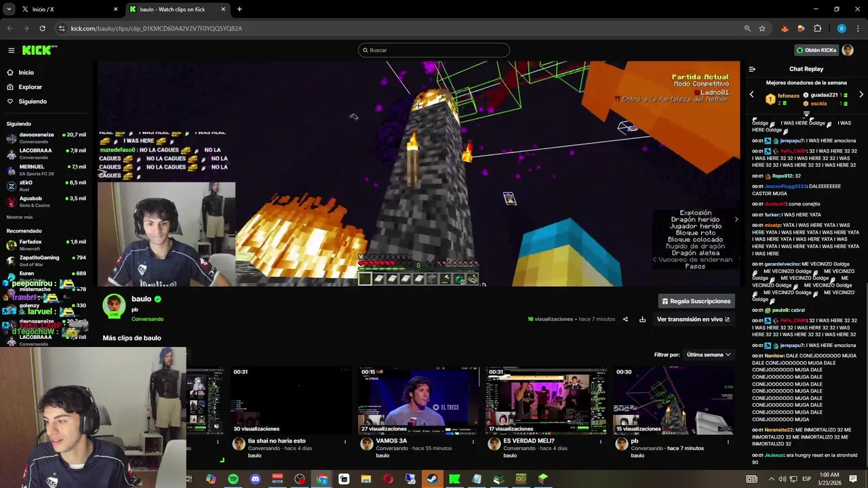Open Steam from the taskbar
The width and height of the screenshot is (868, 488).
tap(433, 479)
